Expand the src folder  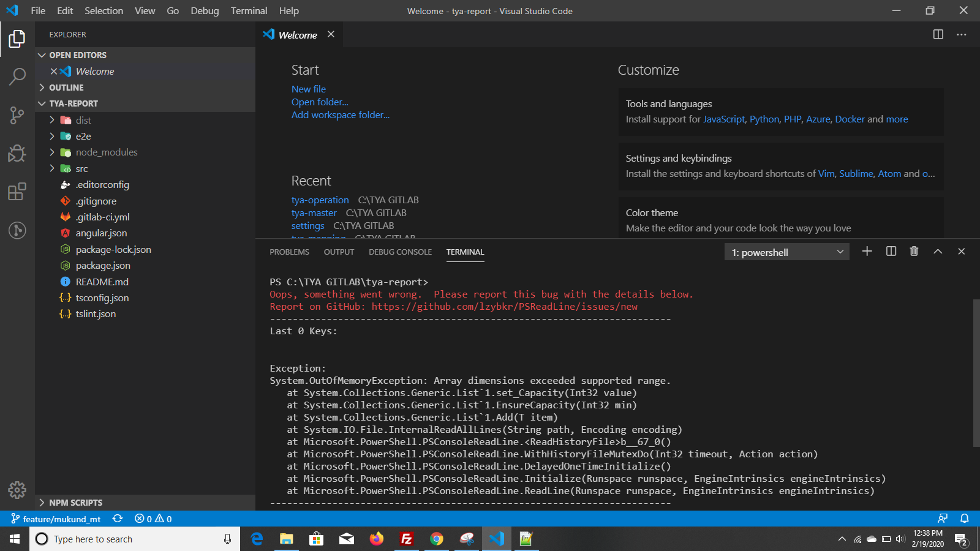[145, 168]
